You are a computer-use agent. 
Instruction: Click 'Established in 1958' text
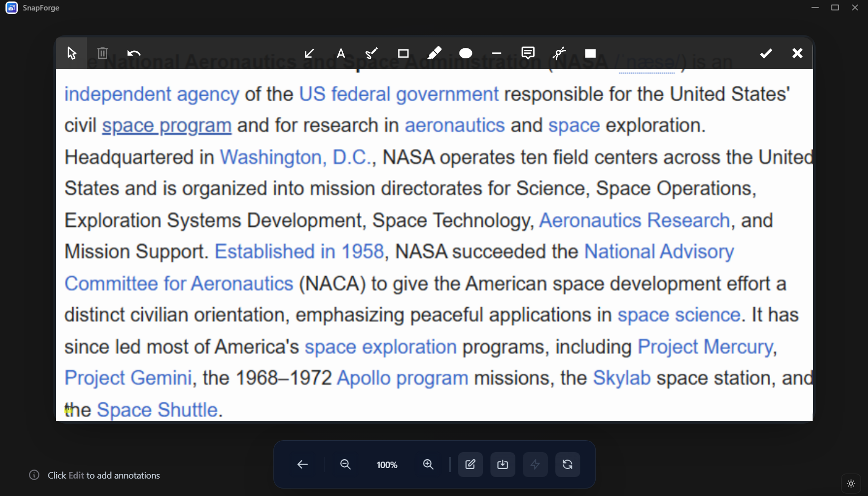(299, 252)
